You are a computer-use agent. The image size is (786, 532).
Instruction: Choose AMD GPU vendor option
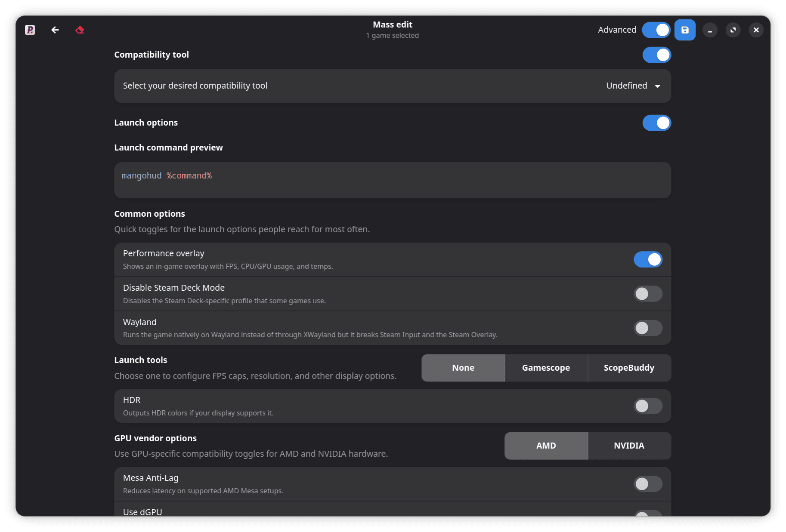[x=546, y=446]
